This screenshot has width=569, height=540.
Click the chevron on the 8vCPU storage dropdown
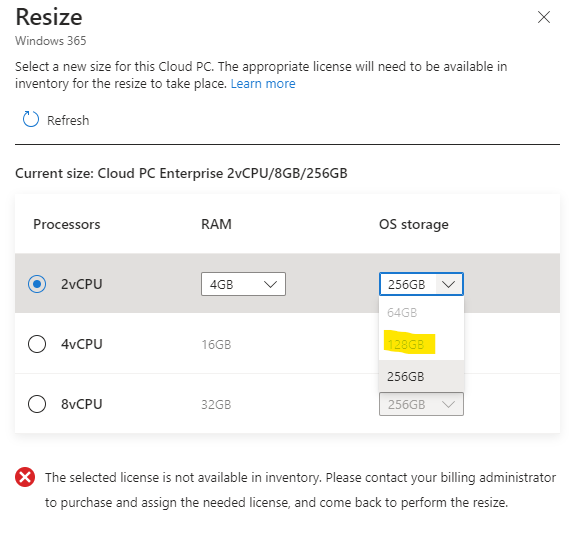(449, 404)
